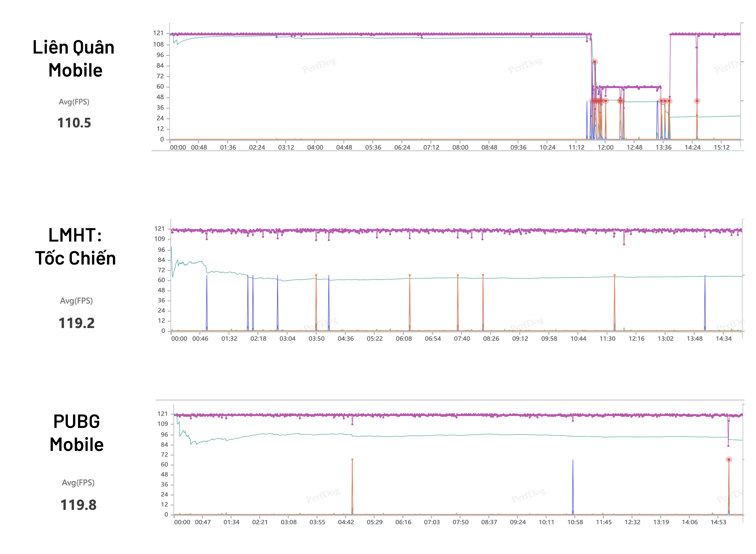Image resolution: width=756 pixels, height=554 pixels.
Task: Click the 04:42 time axis label
Action: [x=346, y=522]
